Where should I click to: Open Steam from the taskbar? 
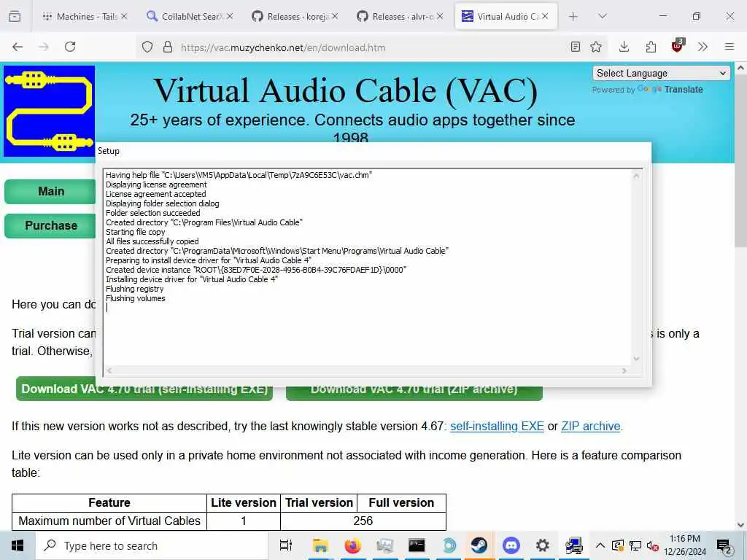pyautogui.click(x=479, y=545)
